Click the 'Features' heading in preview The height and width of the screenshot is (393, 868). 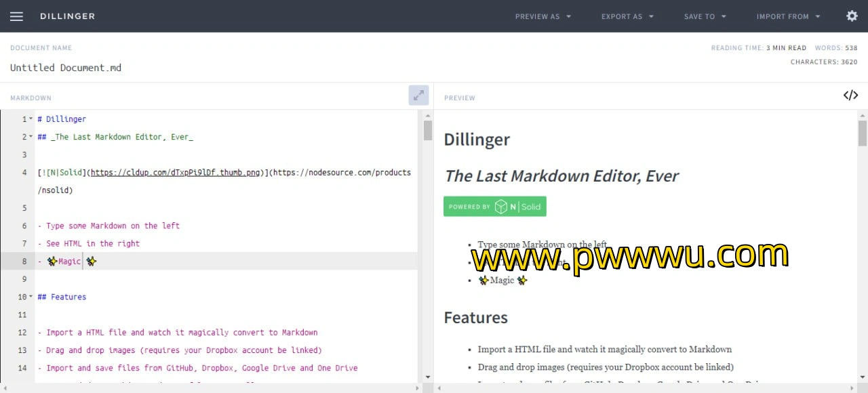point(475,318)
